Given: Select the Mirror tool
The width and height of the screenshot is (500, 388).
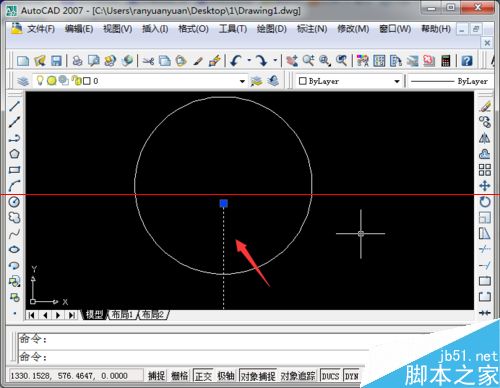Looking at the screenshot, I should click(485, 138).
